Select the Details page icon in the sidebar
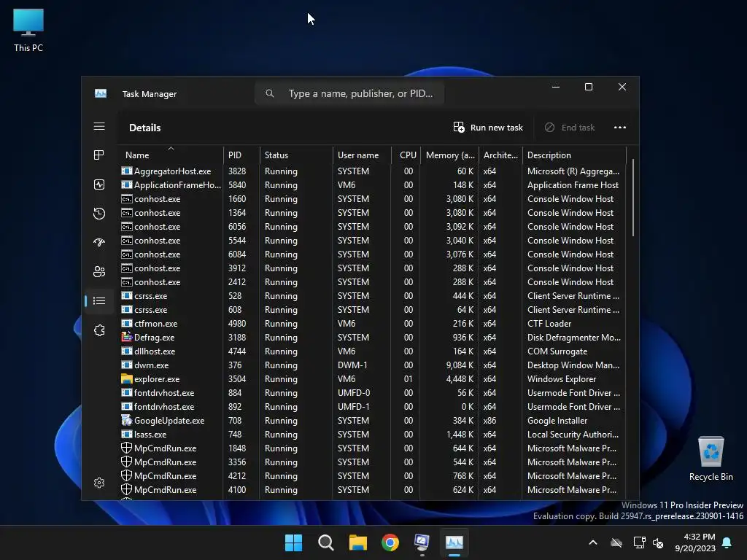 point(99,301)
